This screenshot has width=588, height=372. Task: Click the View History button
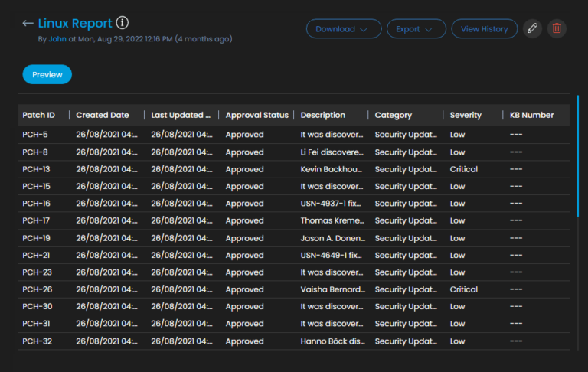click(x=484, y=29)
